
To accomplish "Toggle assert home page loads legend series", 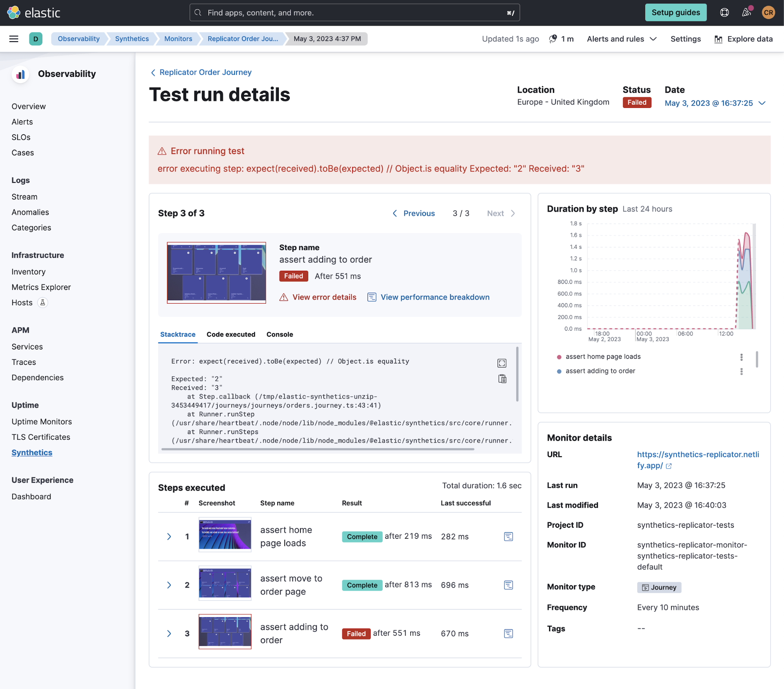I will [603, 357].
